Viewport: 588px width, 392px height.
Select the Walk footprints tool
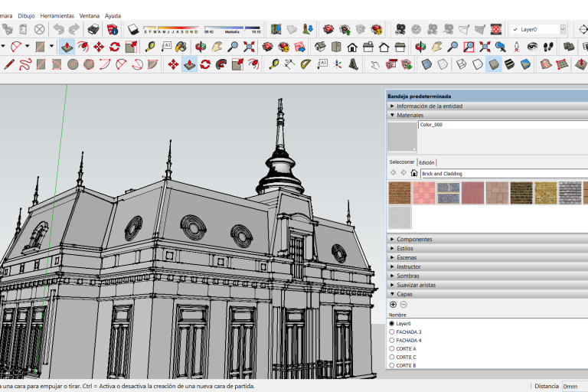pos(548,47)
